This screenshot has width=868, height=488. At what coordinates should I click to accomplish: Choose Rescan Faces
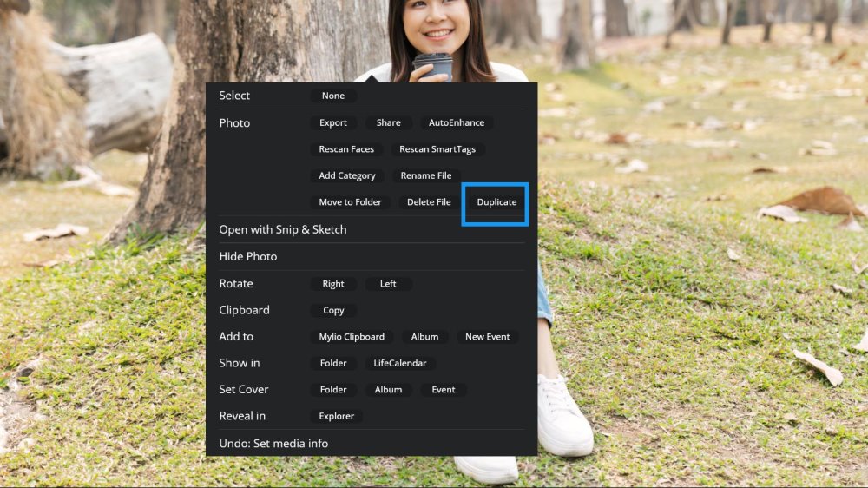pyautogui.click(x=346, y=149)
